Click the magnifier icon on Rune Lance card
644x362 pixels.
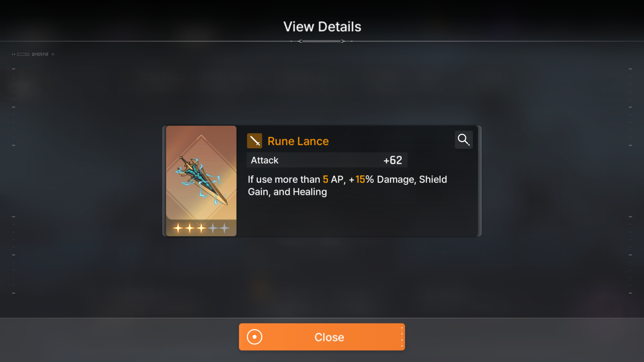pyautogui.click(x=464, y=140)
